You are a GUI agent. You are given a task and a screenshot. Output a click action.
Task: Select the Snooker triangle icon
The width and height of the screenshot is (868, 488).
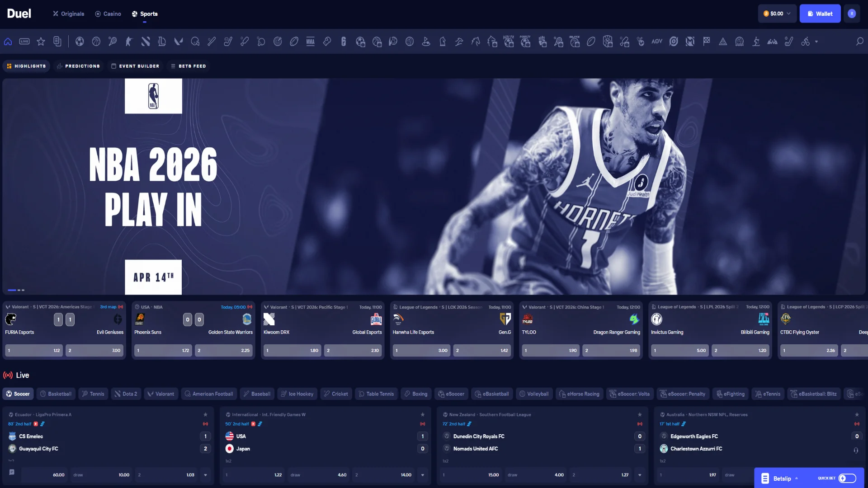pyautogui.click(x=723, y=42)
